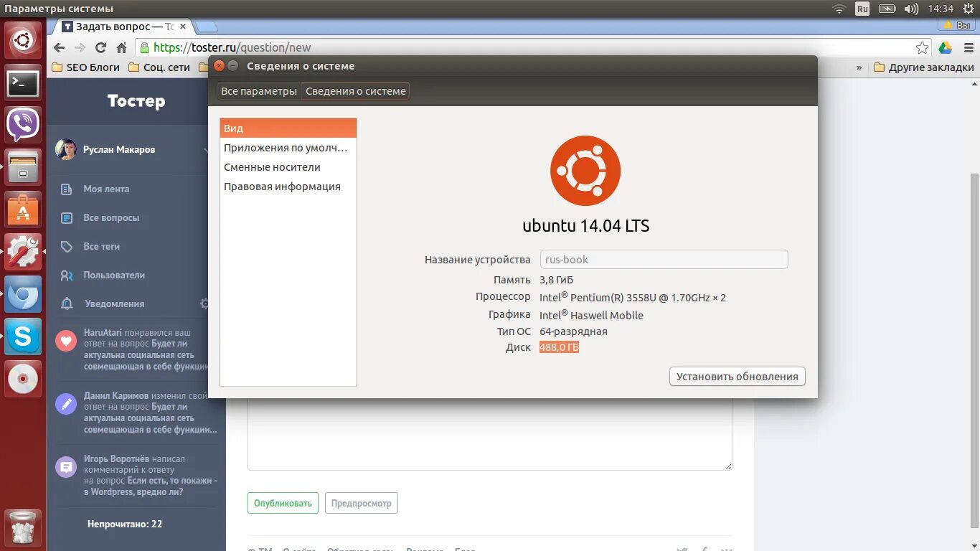
Task: Open the sound volume indicator
Action: tap(911, 9)
